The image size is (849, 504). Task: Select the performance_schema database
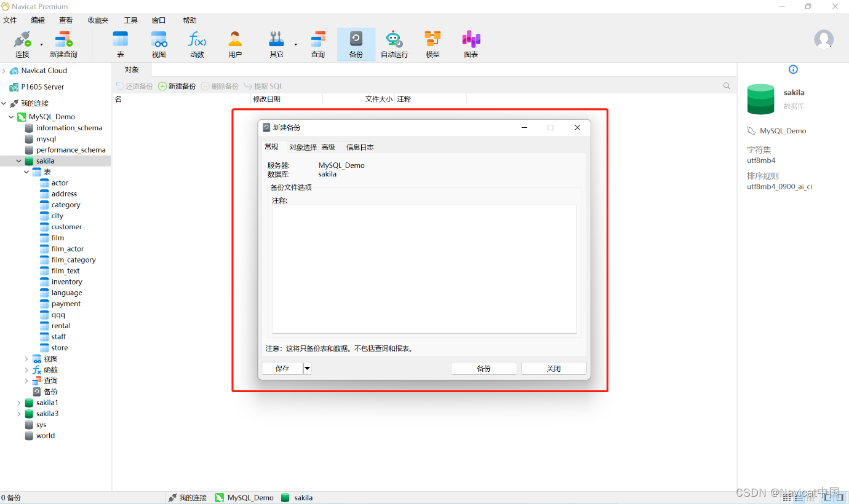(65, 150)
